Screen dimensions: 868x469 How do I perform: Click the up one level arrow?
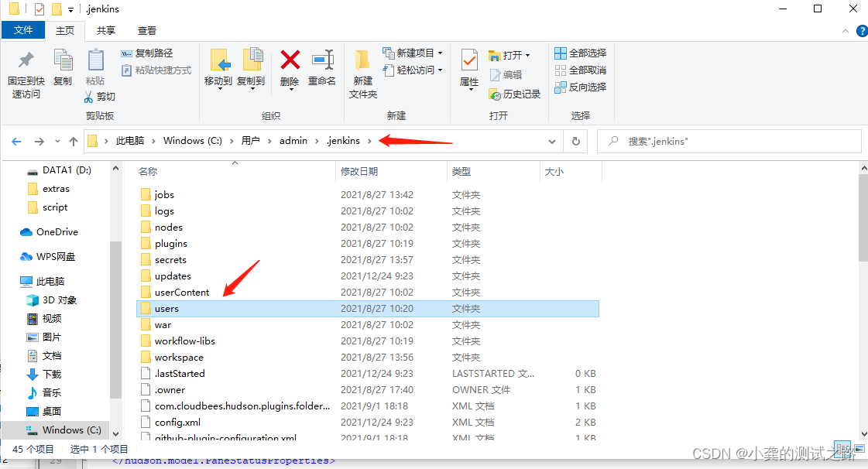coord(73,142)
